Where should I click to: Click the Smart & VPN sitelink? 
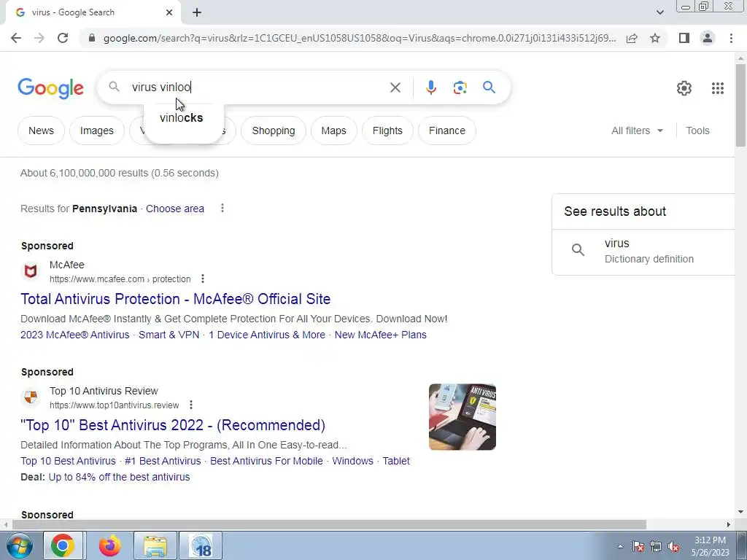coord(169,335)
